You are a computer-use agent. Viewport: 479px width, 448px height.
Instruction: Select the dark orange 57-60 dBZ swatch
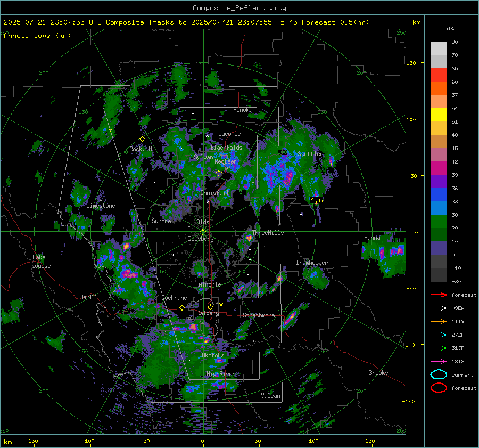point(439,88)
